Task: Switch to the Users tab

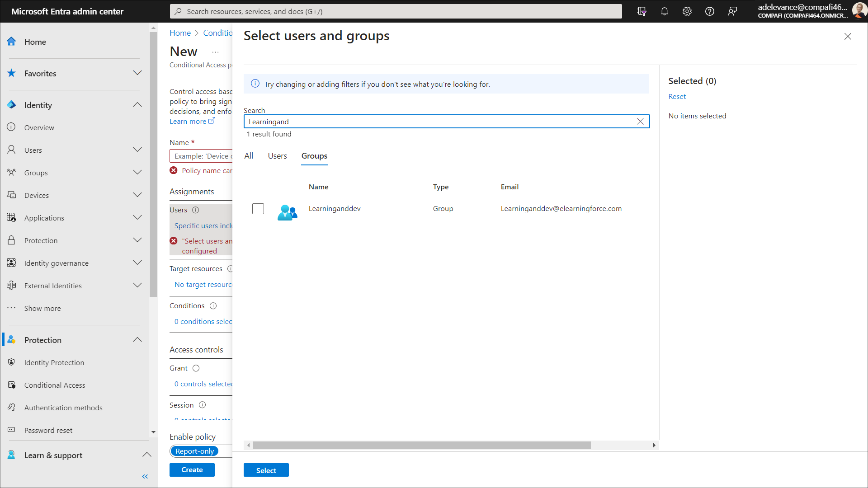Action: coord(277,156)
